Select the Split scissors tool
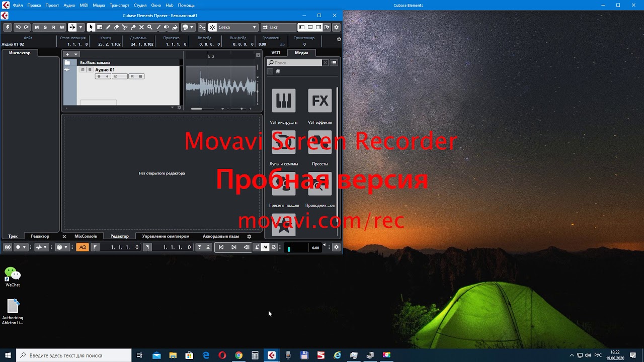 pyautogui.click(x=125, y=27)
